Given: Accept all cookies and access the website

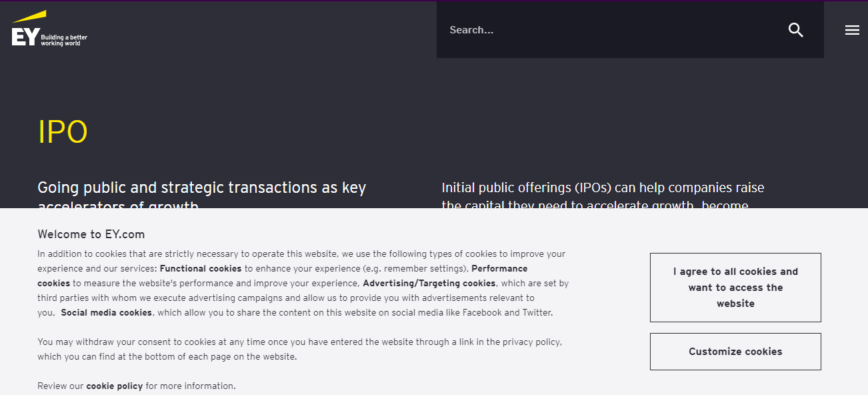Looking at the screenshot, I should tap(735, 288).
